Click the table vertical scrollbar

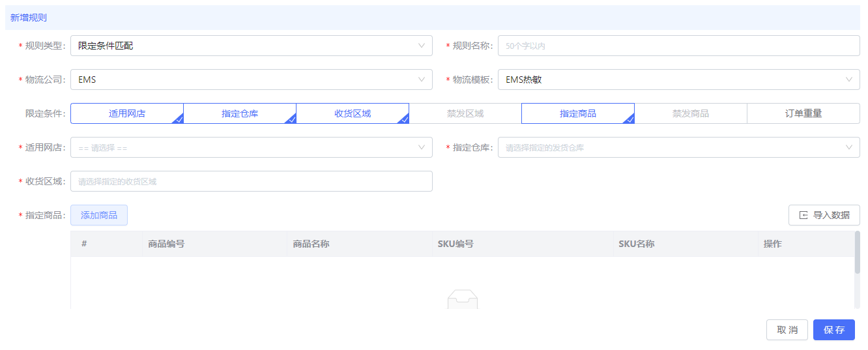[857, 252]
